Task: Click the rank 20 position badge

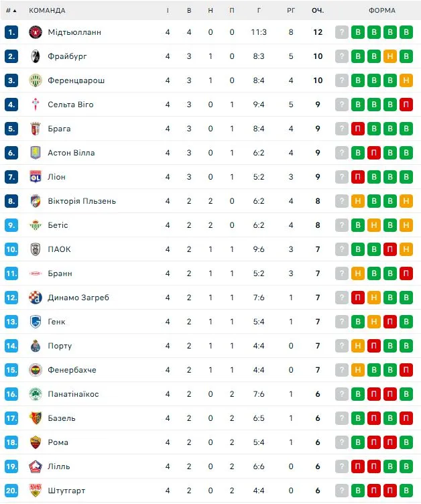Action: coord(11,491)
